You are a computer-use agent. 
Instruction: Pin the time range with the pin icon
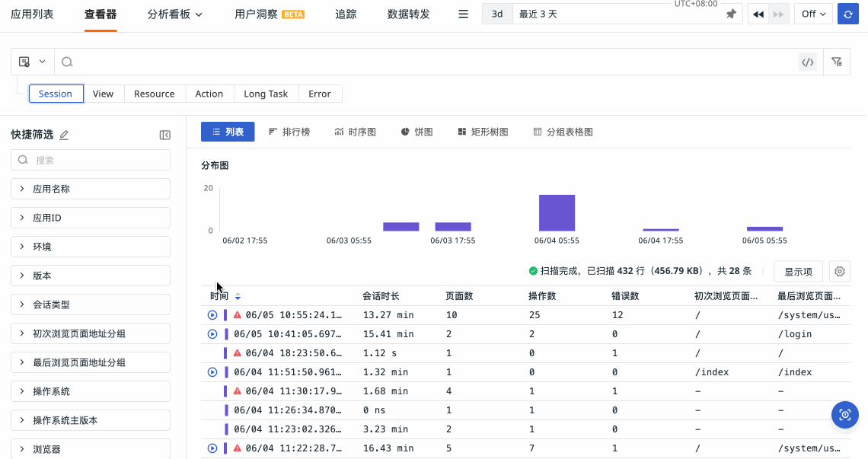pos(731,14)
